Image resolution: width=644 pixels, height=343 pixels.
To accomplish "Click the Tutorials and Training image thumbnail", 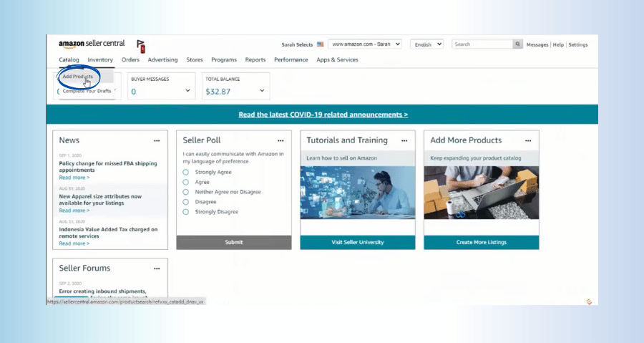I will coord(358,192).
